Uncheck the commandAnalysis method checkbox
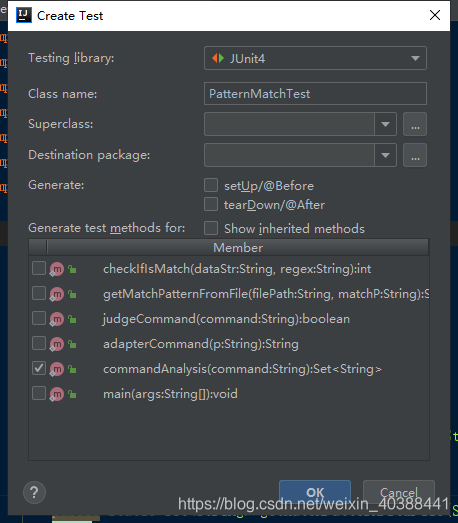This screenshot has height=523, width=458. click(x=39, y=368)
